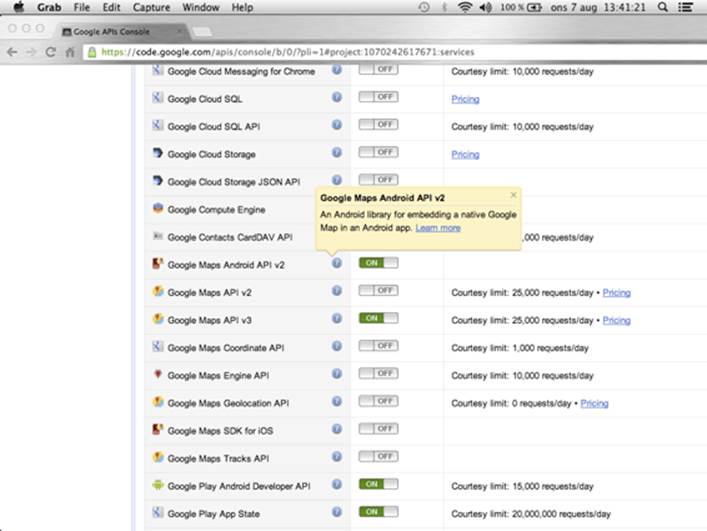Click the Google Compute Engine service icon

(x=158, y=208)
